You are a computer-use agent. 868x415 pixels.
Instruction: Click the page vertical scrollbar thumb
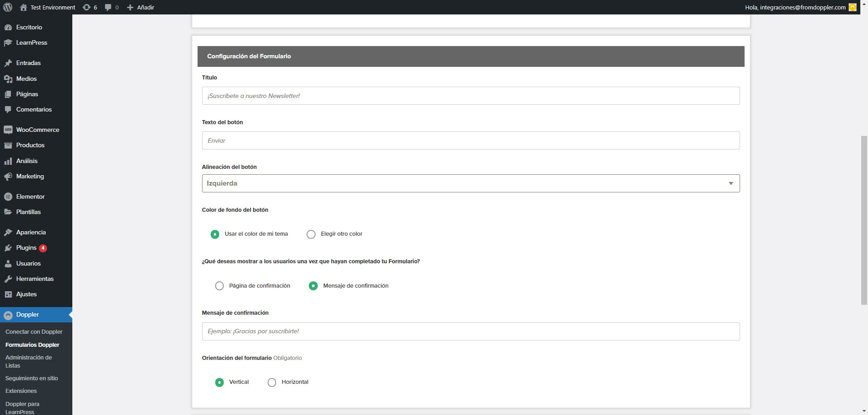point(864,220)
